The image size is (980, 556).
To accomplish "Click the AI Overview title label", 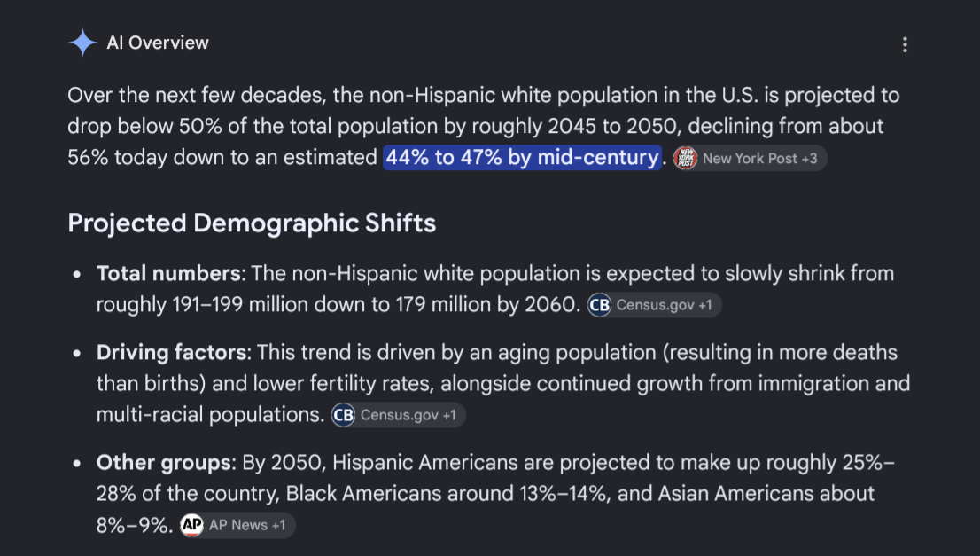I will pyautogui.click(x=158, y=43).
